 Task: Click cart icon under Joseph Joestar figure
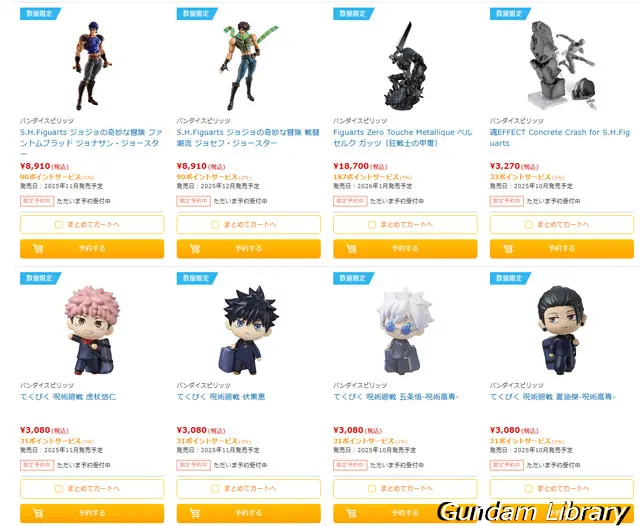[x=195, y=249]
